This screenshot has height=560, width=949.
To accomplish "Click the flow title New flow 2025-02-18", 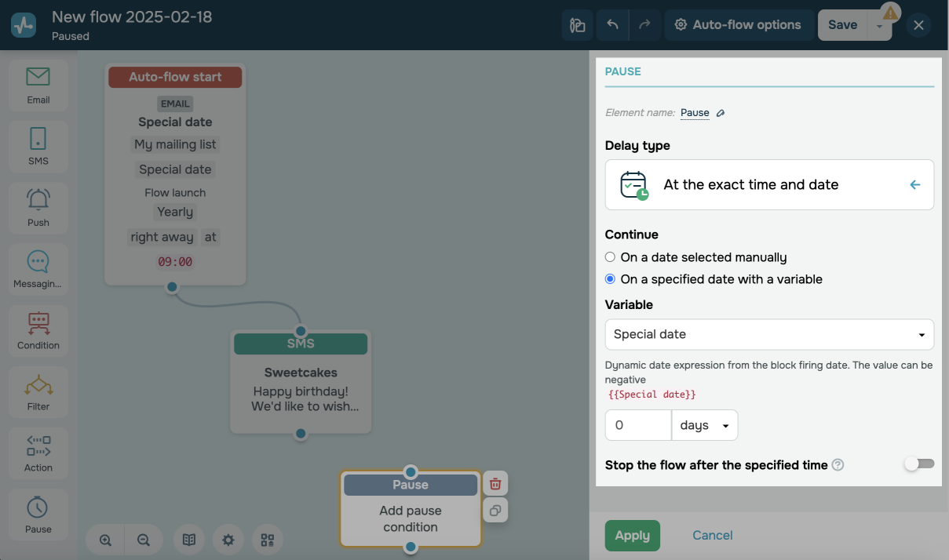I will pos(132,16).
